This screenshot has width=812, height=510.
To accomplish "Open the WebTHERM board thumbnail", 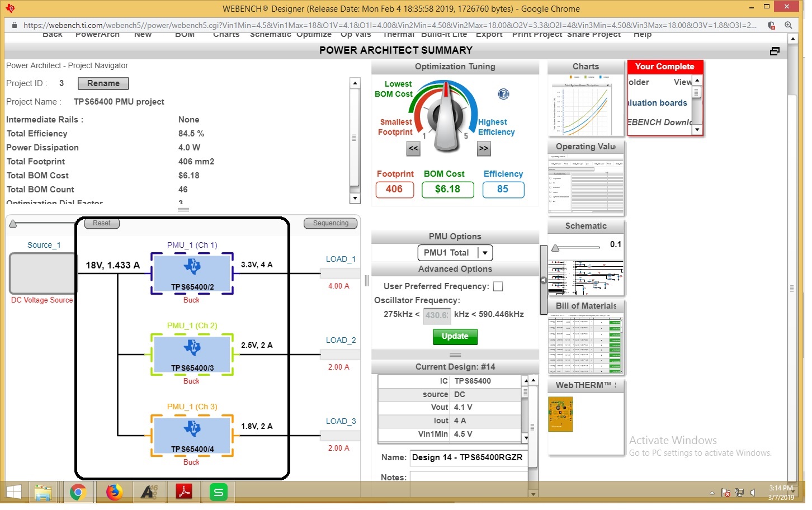I will pos(560,415).
